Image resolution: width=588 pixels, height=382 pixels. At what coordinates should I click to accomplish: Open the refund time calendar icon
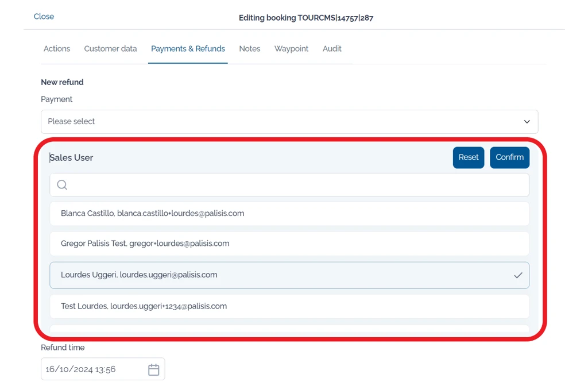(x=154, y=369)
